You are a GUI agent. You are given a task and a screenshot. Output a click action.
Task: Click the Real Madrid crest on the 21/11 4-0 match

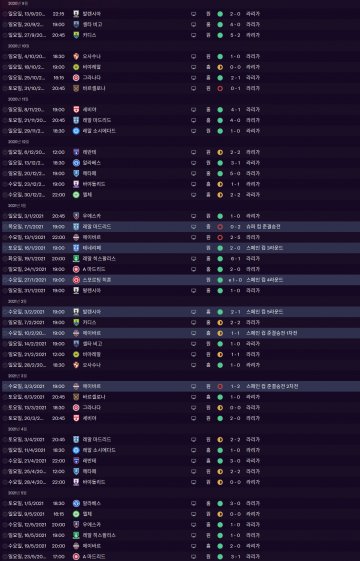point(76,120)
